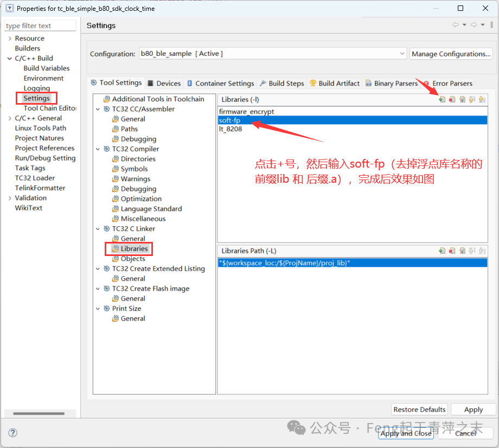Collapse the TC32 C Linker node
This screenshot has width=499, height=448.
tap(98, 229)
